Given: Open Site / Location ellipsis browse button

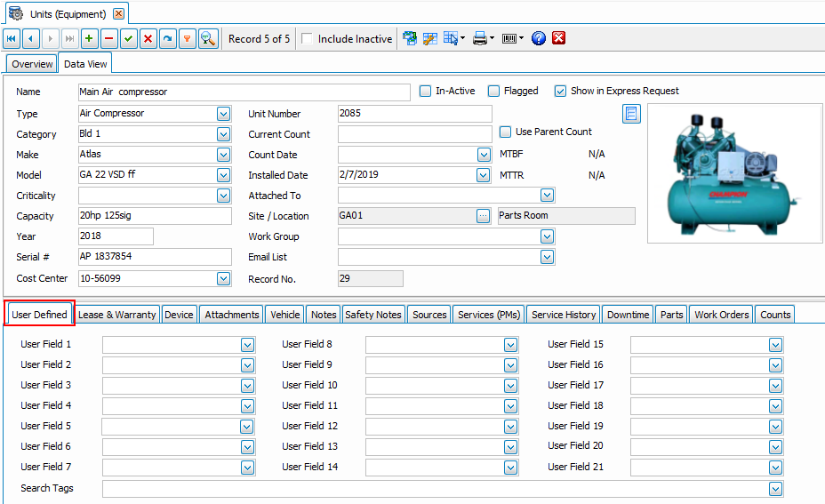Looking at the screenshot, I should [483, 216].
